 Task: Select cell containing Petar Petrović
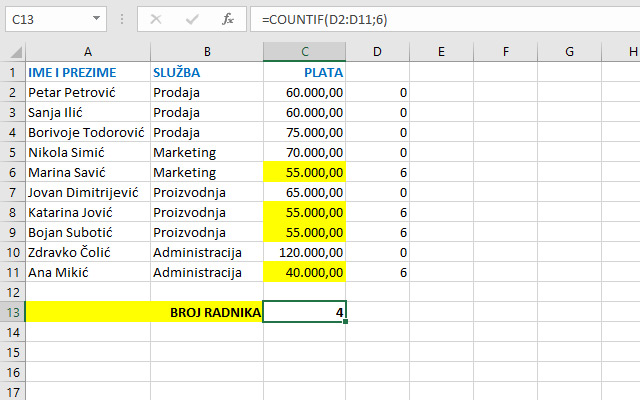tap(87, 92)
